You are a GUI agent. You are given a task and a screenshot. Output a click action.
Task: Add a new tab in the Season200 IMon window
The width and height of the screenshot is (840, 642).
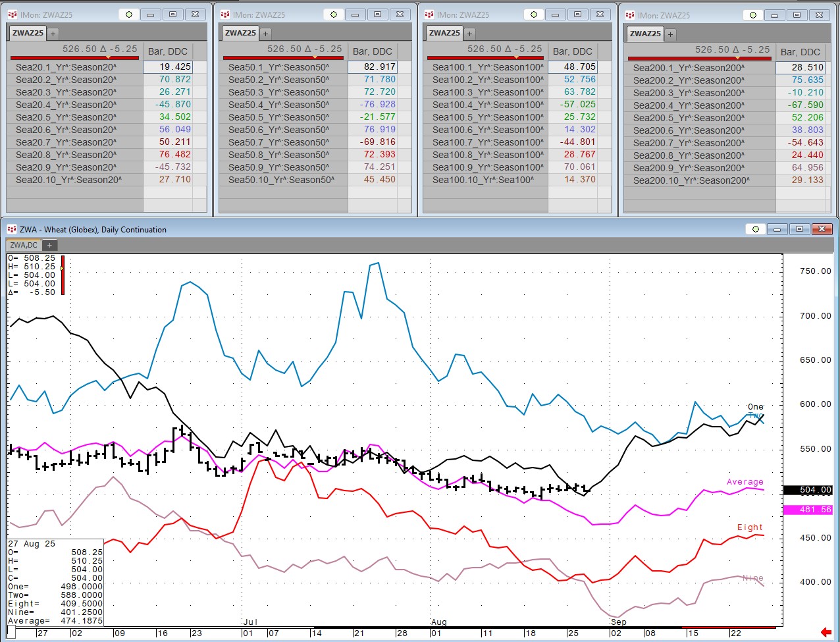[670, 34]
